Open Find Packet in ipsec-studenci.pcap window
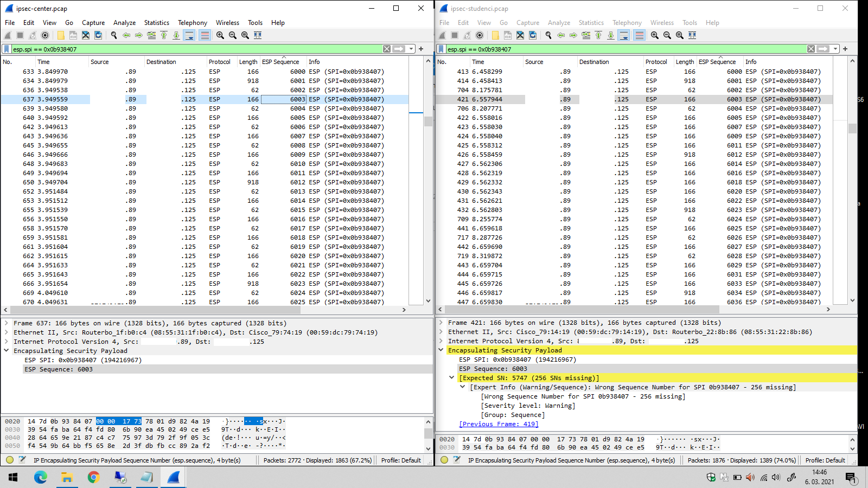This screenshot has width=868, height=488. coord(548,35)
